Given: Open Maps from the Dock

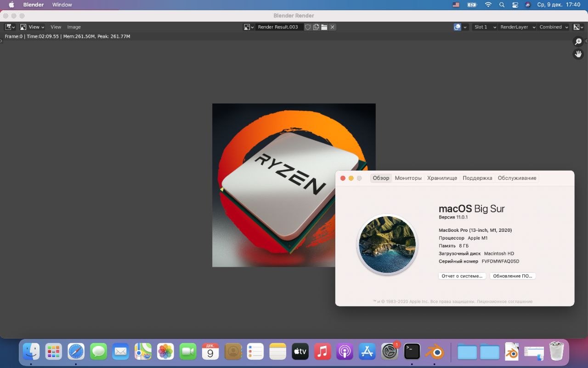Looking at the screenshot, I should pyautogui.click(x=143, y=352).
